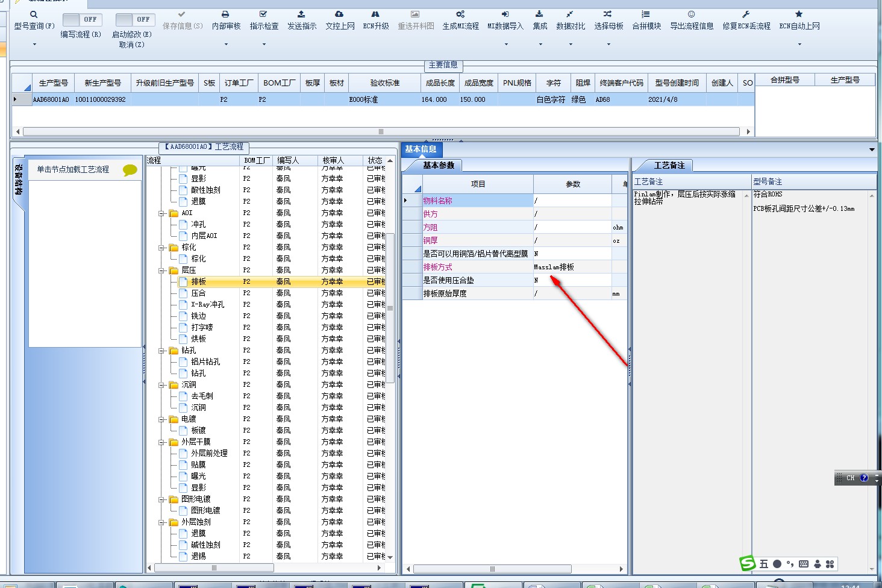Open dropdown arrow under 指示检查
The width and height of the screenshot is (882, 588).
(x=264, y=44)
